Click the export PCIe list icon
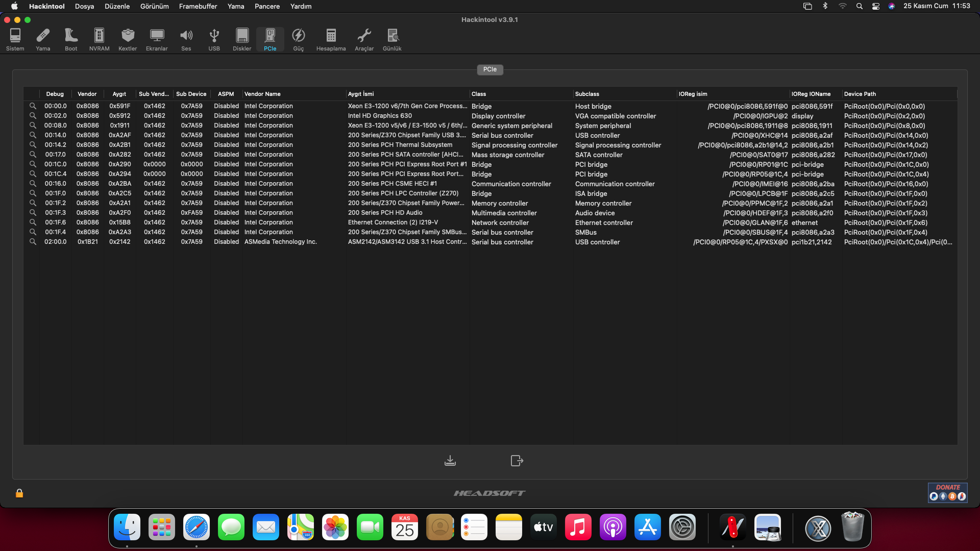980x551 pixels. tap(517, 461)
